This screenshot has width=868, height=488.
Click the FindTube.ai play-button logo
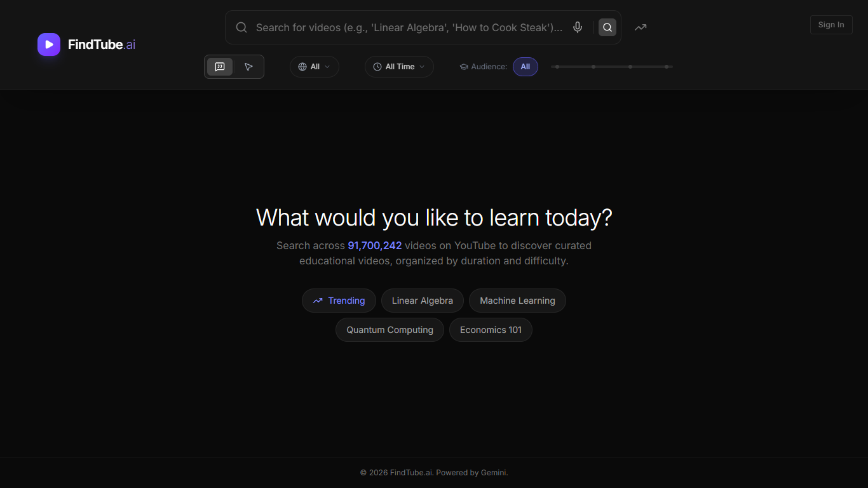pyautogui.click(x=48, y=44)
